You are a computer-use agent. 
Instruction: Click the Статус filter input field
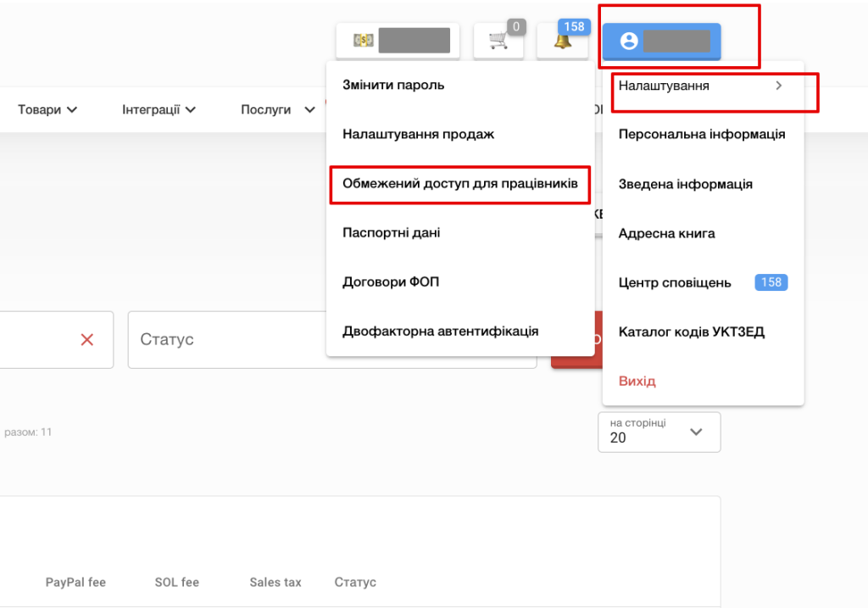331,339
